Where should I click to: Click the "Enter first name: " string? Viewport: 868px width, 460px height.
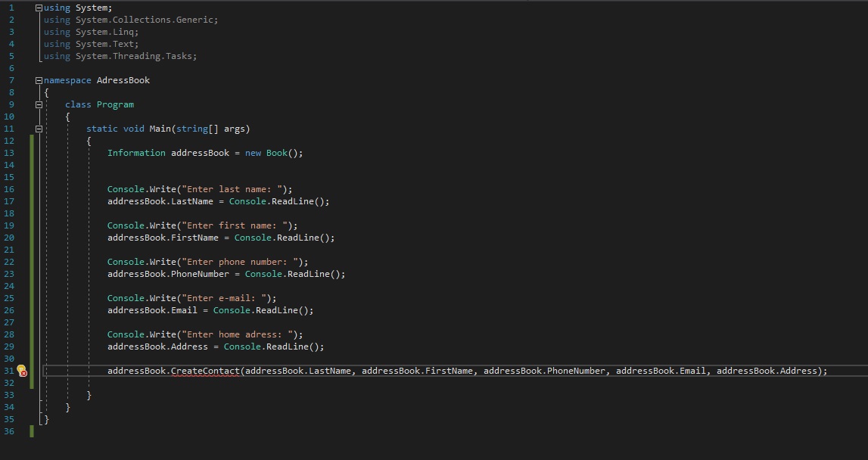(234, 226)
